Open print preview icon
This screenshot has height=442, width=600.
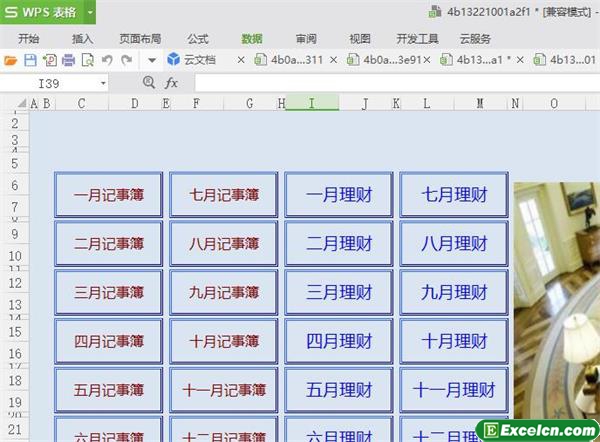pos(88,60)
